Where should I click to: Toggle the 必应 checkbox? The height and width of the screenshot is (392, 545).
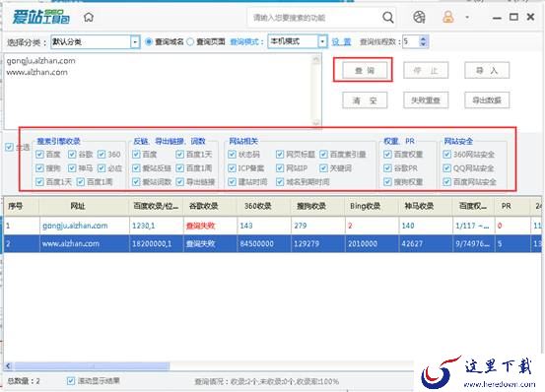[x=102, y=168]
